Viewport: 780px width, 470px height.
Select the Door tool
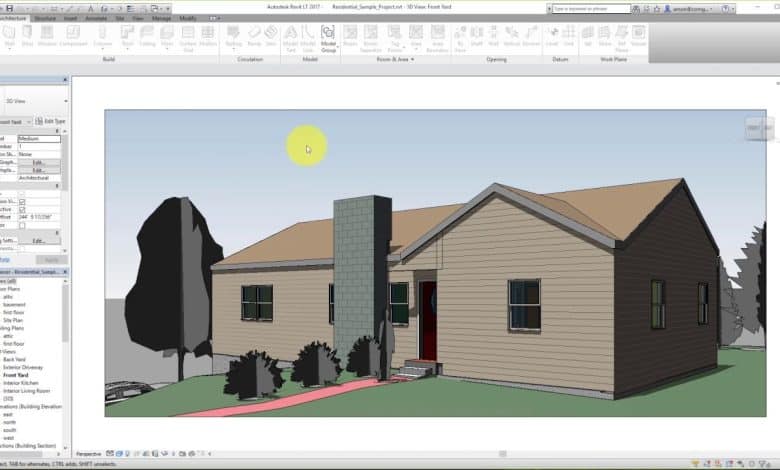pyautogui.click(x=27, y=37)
